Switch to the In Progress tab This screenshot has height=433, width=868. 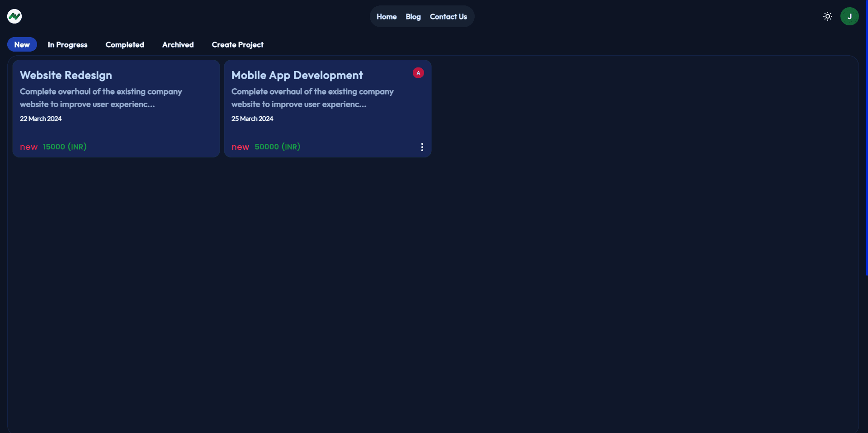[67, 44]
